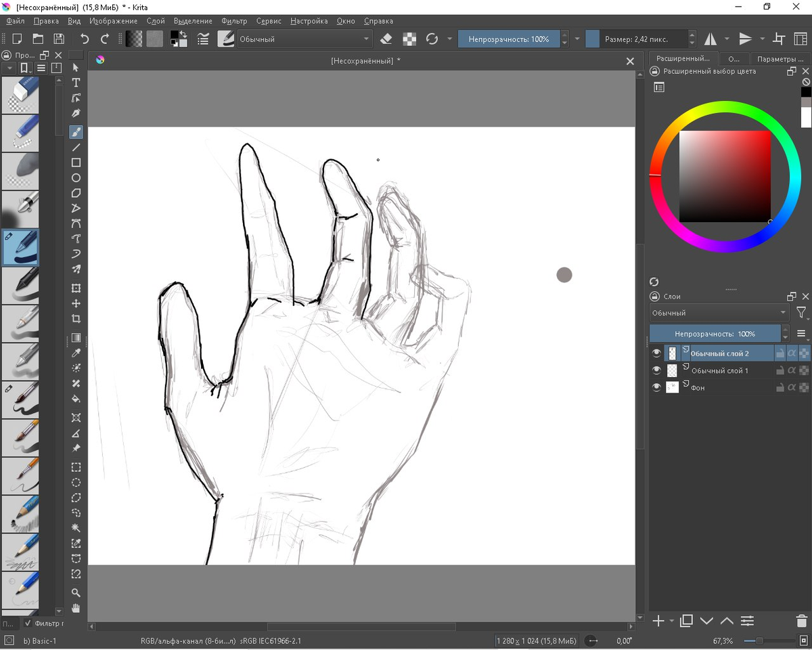The height and width of the screenshot is (650, 812).
Task: Open the Layers blending mode dropdown
Action: tap(719, 313)
